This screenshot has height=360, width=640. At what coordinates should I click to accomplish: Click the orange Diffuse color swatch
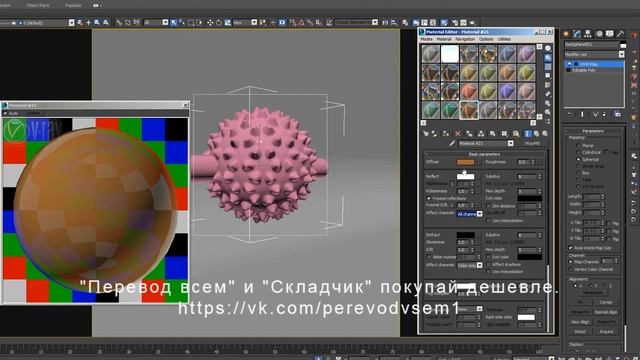click(465, 162)
